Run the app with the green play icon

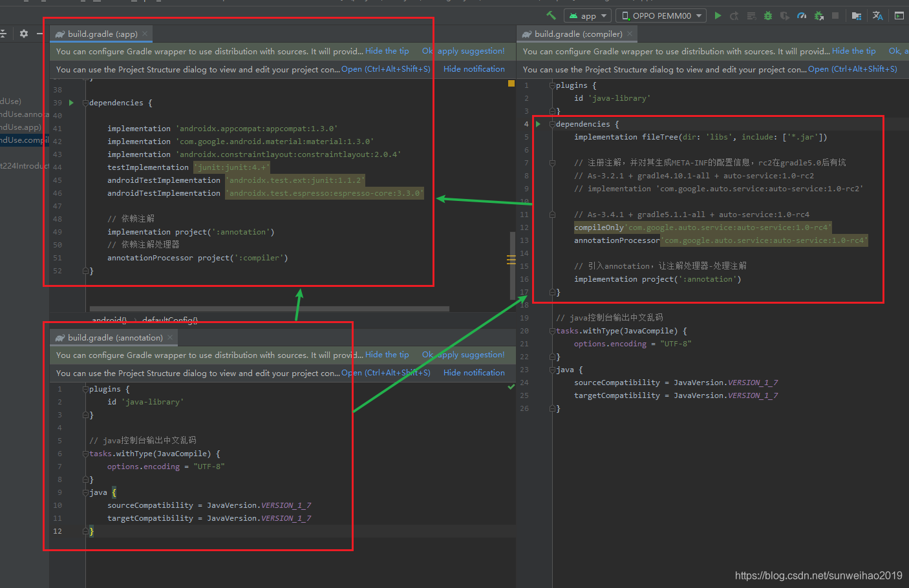718,16
